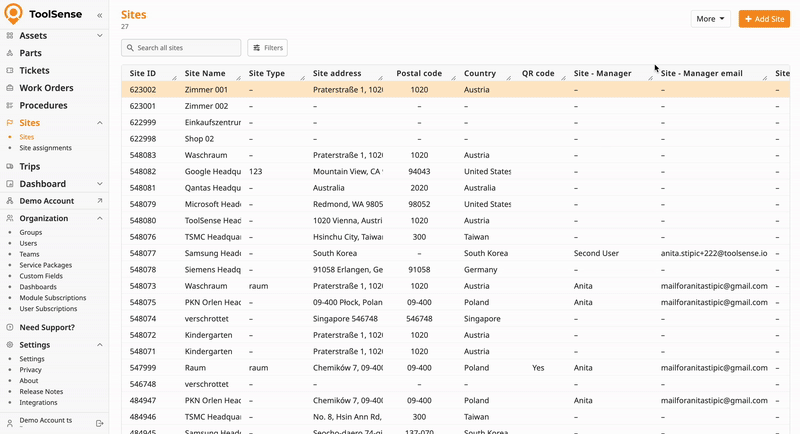Click the user avatar icon at bottom
This screenshot has width=800, height=434.
coord(10,423)
